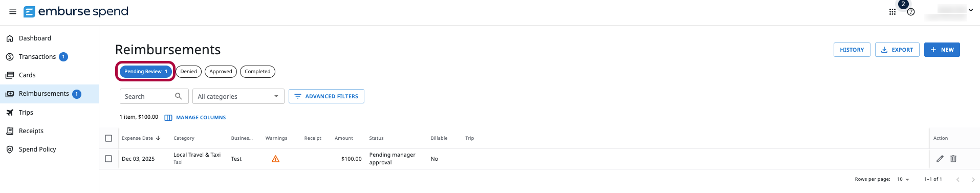Check the Dec 03, 2025 row checkbox
This screenshot has width=980, height=193.
click(x=108, y=159)
